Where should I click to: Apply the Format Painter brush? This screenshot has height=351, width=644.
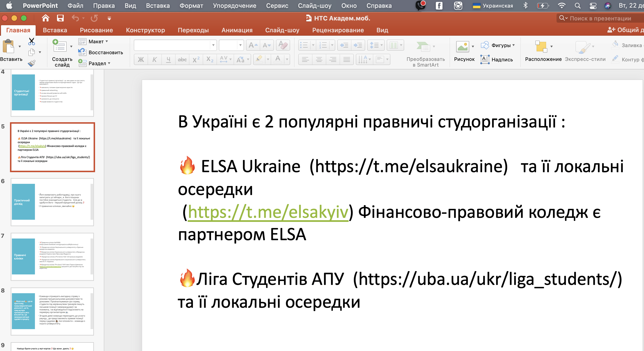click(32, 63)
